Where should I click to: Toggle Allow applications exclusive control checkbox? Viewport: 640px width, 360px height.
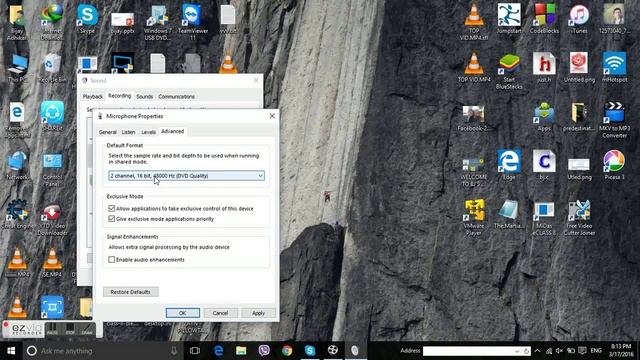(111, 208)
